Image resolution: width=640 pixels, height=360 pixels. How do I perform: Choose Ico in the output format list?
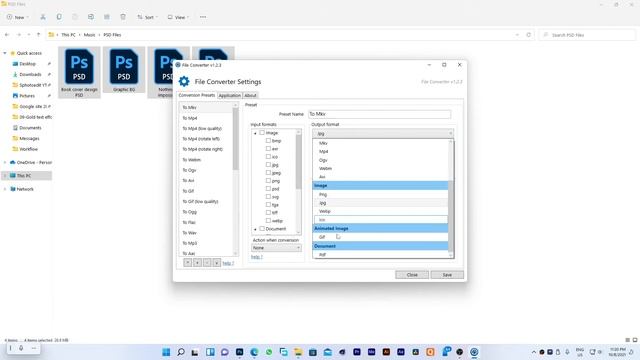point(380,220)
